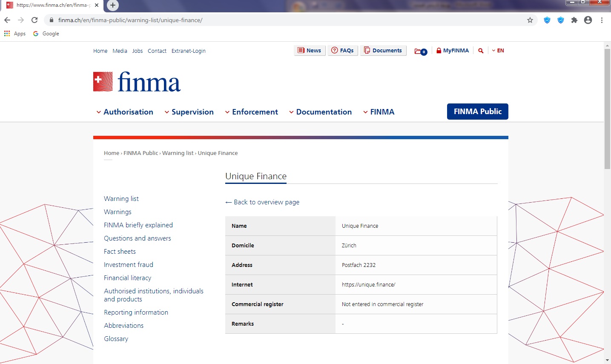Image resolution: width=611 pixels, height=364 pixels.
Task: Open the watchlist folder icon with counter
Action: [421, 52]
